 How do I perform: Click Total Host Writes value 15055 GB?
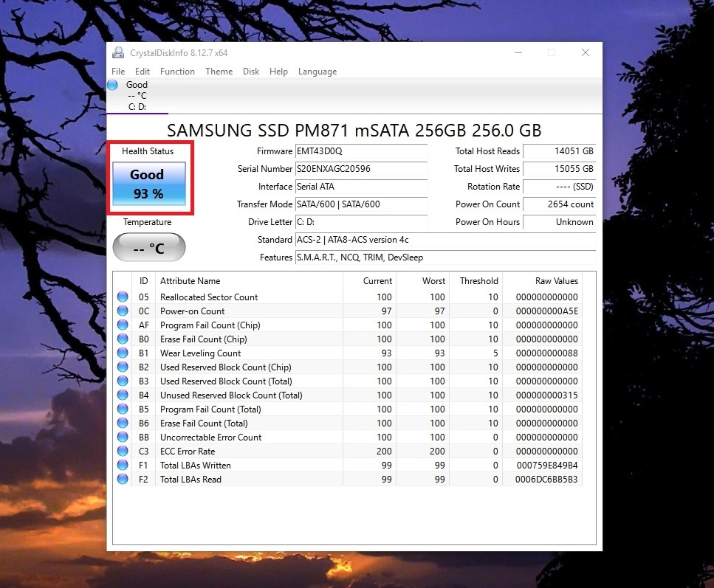pos(559,169)
